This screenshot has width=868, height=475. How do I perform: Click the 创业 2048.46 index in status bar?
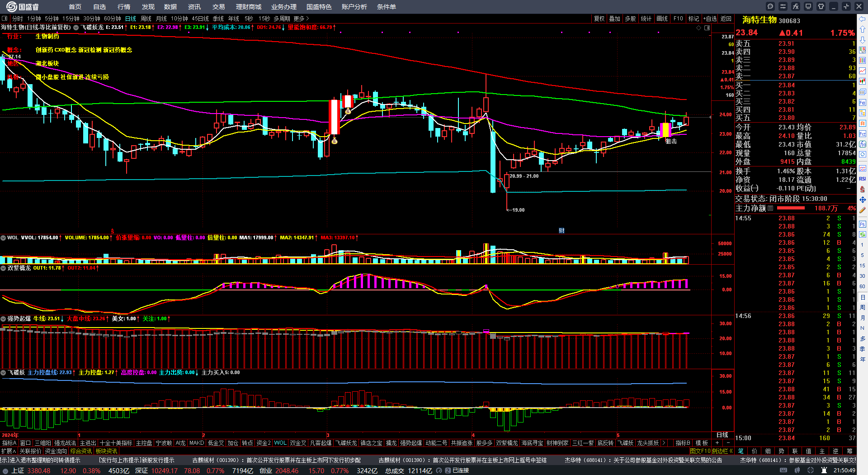coord(279,470)
